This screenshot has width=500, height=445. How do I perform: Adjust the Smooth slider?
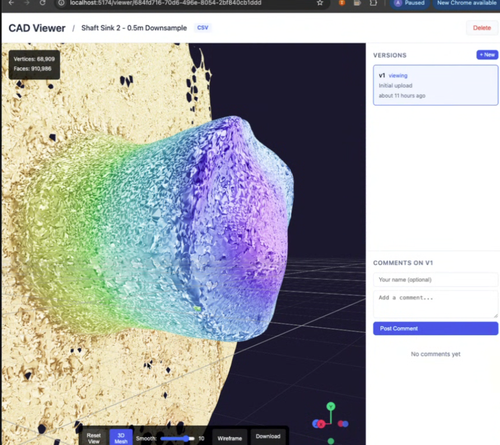coord(177,438)
